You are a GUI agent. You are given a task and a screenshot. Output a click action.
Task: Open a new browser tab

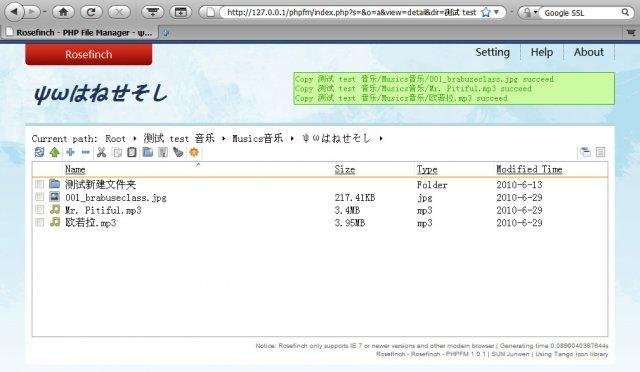166,33
